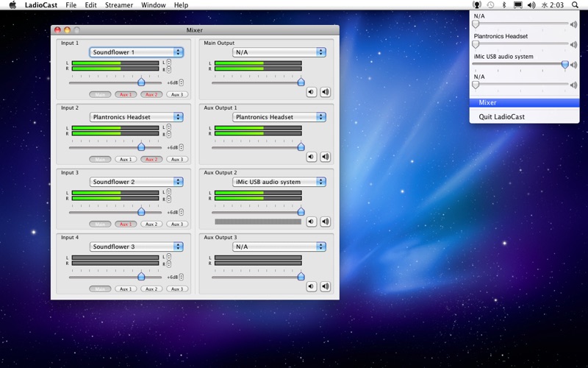Click the loud speaker button for Main Output
The width and height of the screenshot is (588, 368).
click(326, 92)
